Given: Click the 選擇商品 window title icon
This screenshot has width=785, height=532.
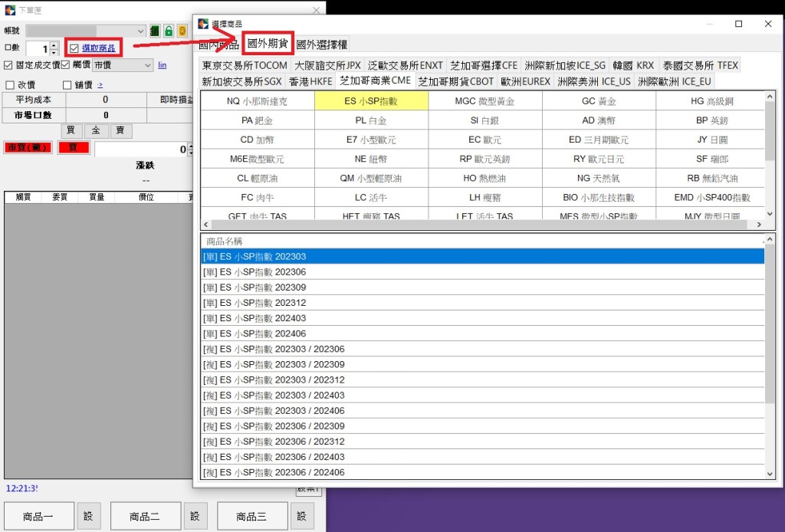Looking at the screenshot, I should point(203,24).
